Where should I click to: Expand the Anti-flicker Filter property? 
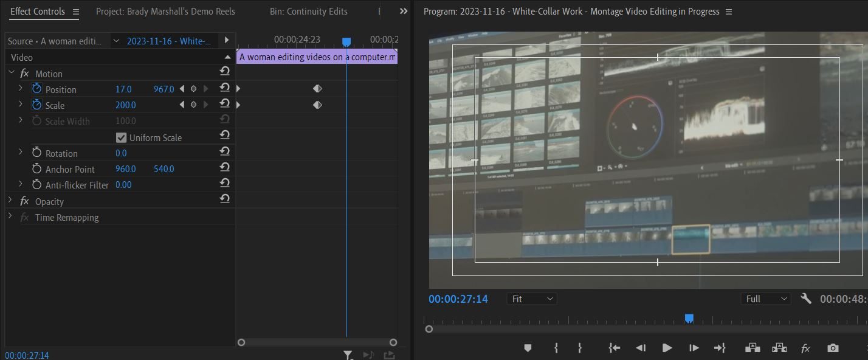point(20,184)
